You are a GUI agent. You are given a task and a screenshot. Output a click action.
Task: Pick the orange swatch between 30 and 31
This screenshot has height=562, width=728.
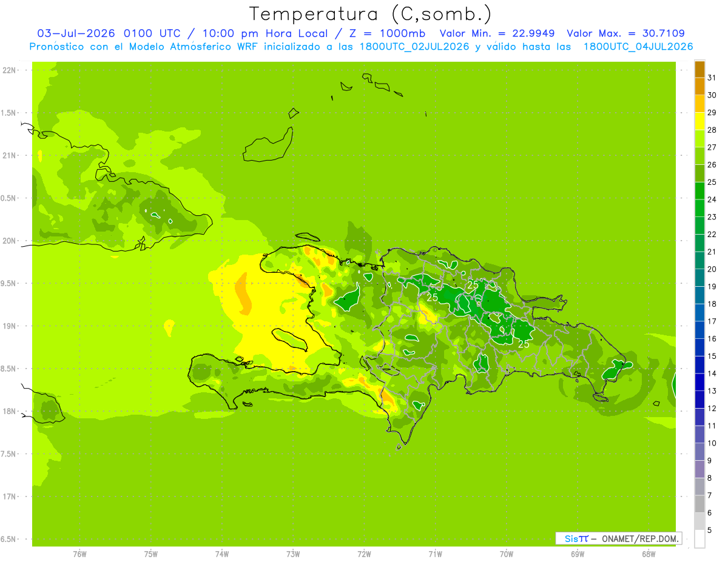pyautogui.click(x=699, y=86)
